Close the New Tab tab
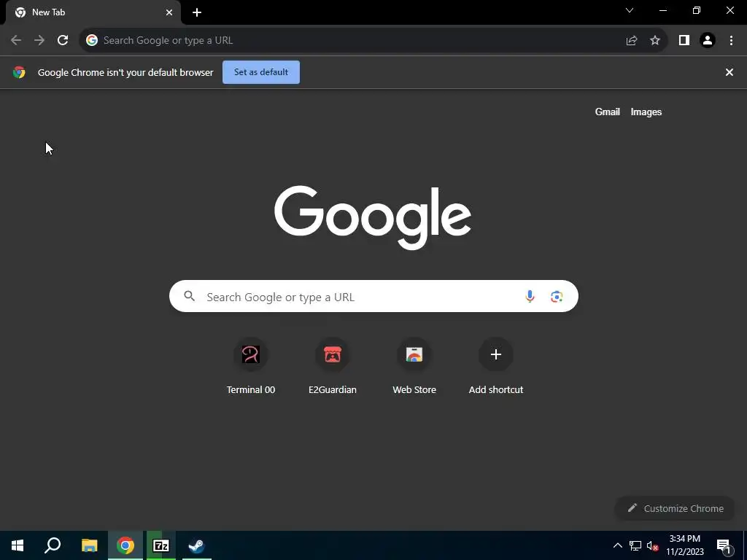Image resolution: width=747 pixels, height=560 pixels. 169,12
